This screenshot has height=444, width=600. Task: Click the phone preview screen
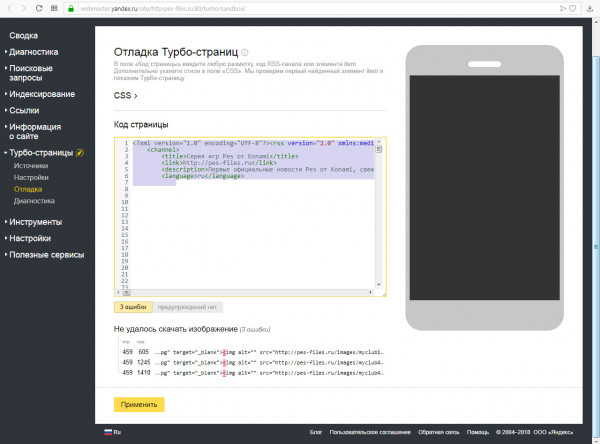click(x=484, y=188)
